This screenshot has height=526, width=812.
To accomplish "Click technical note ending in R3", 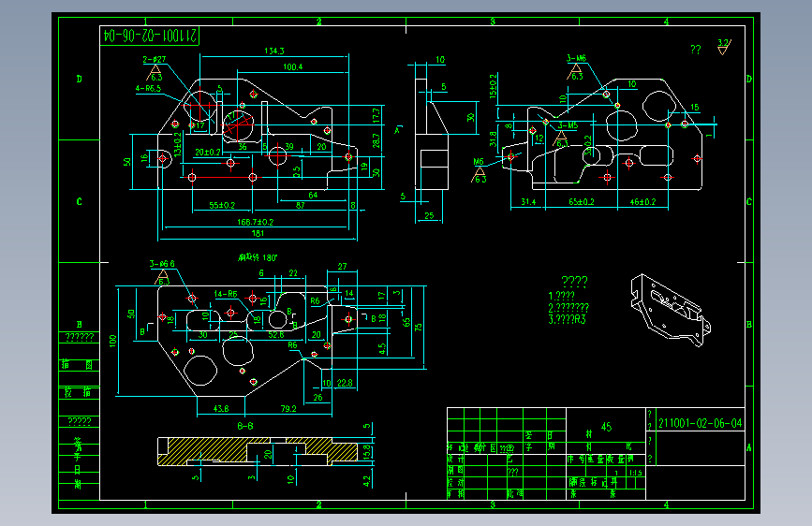I will [x=567, y=319].
